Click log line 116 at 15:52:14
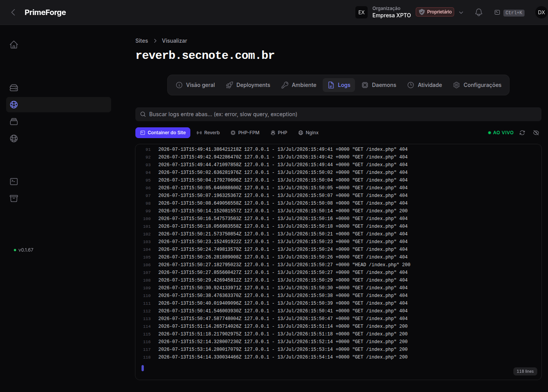The height and width of the screenshot is (392, 548). pos(338,342)
